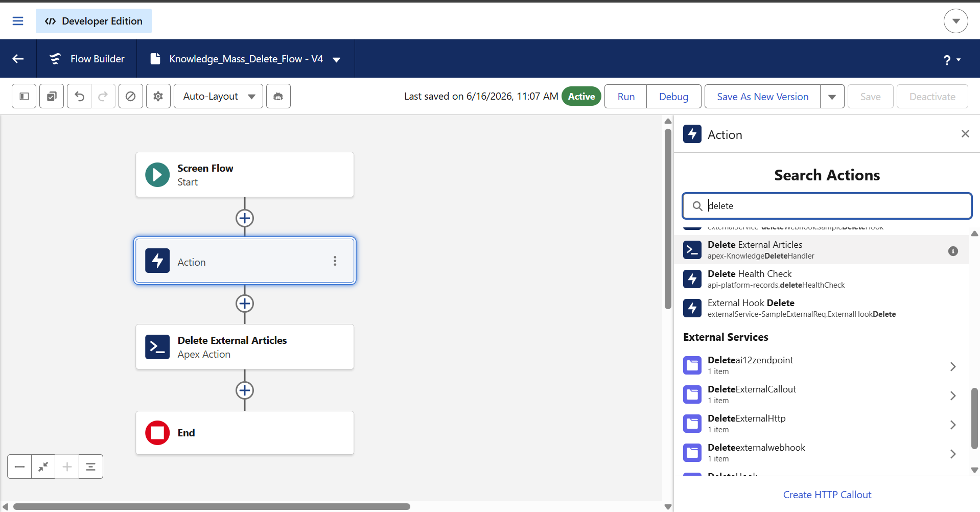Screen dimensions: 980x512
Task: Select the Delete External Articles canvas node
Action: click(245, 347)
